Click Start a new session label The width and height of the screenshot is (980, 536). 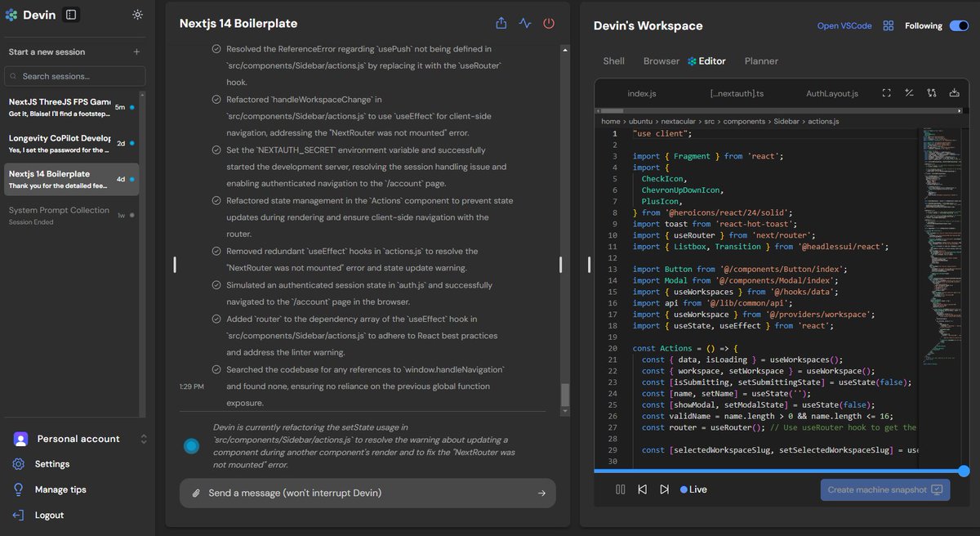click(x=47, y=52)
